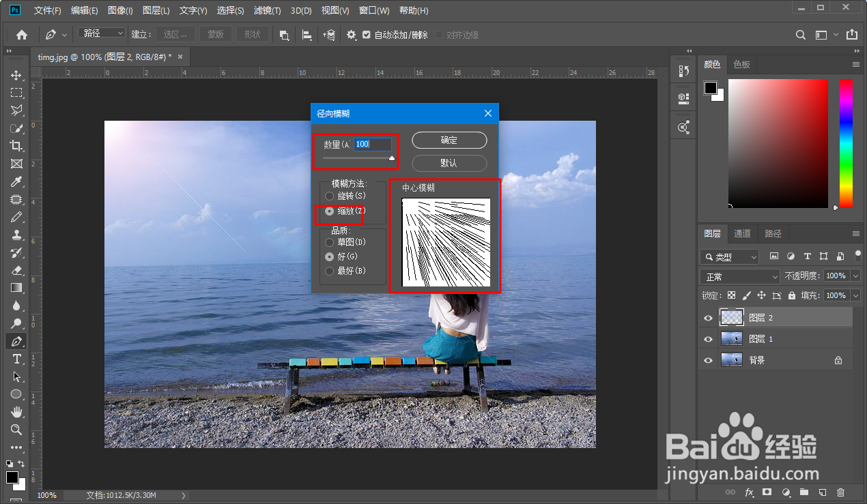Screen dimensions: 867x504
Task: Click the 默认 button in dialog
Action: 449,164
